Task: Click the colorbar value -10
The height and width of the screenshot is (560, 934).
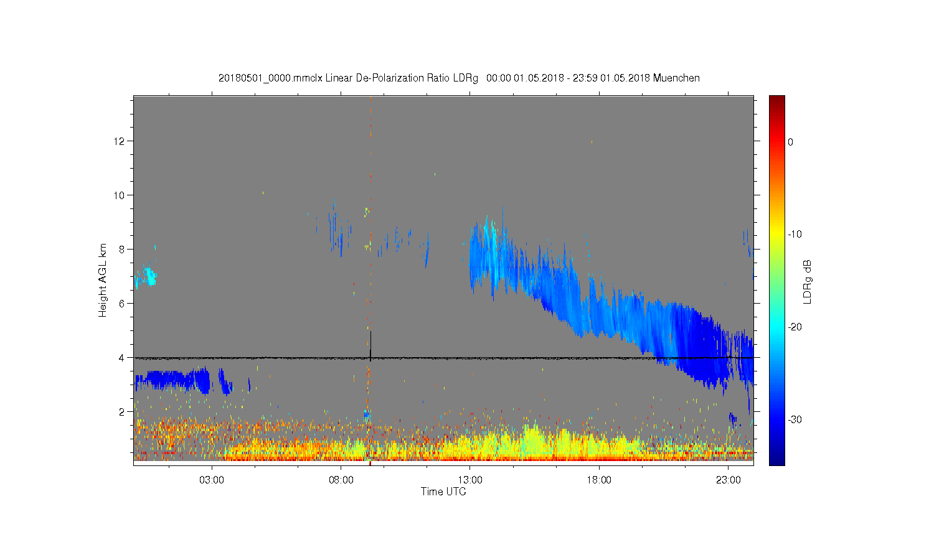Action: coord(795,235)
